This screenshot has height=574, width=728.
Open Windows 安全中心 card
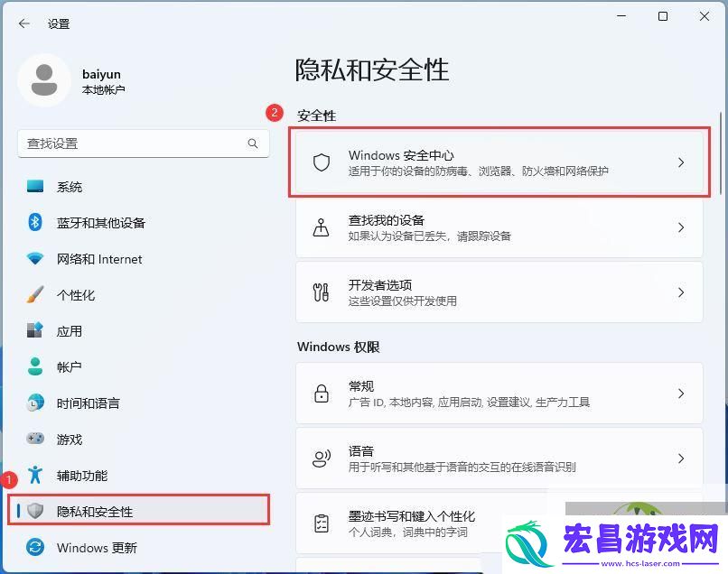pyautogui.click(x=499, y=162)
